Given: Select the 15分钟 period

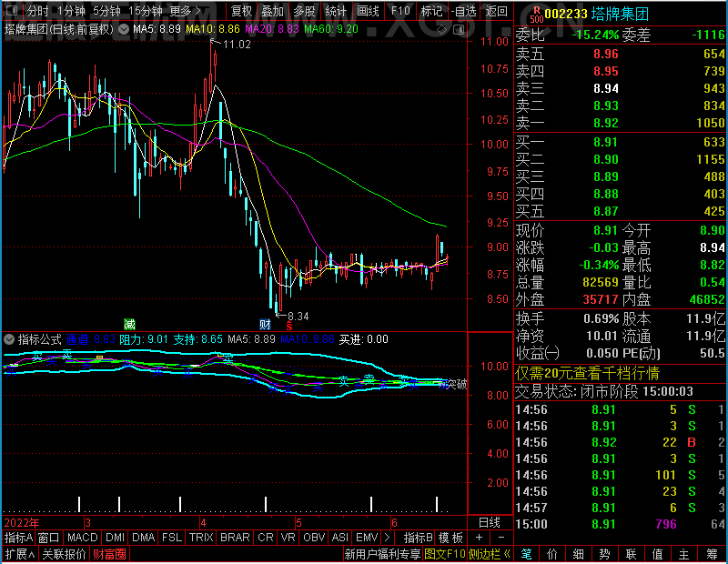Looking at the screenshot, I should pos(145,11).
